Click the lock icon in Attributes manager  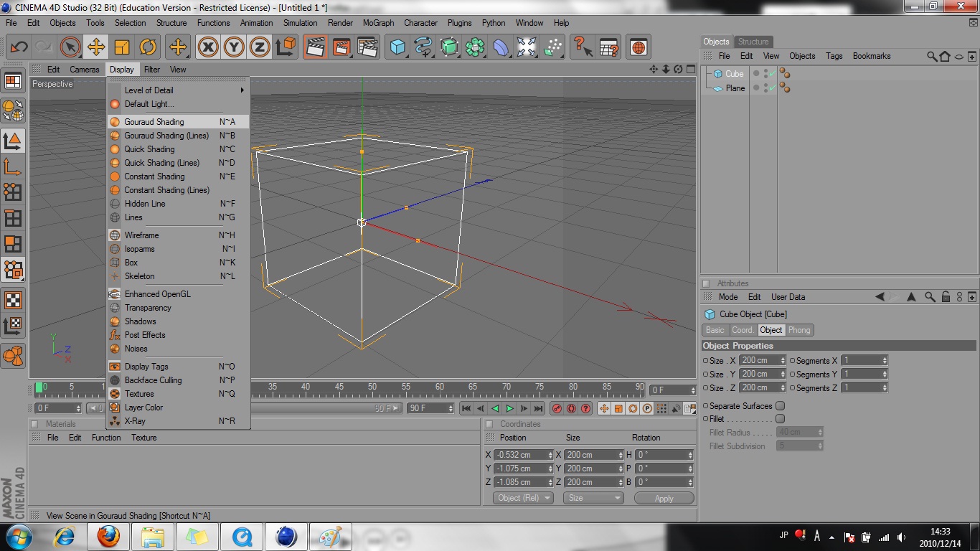[x=946, y=297]
